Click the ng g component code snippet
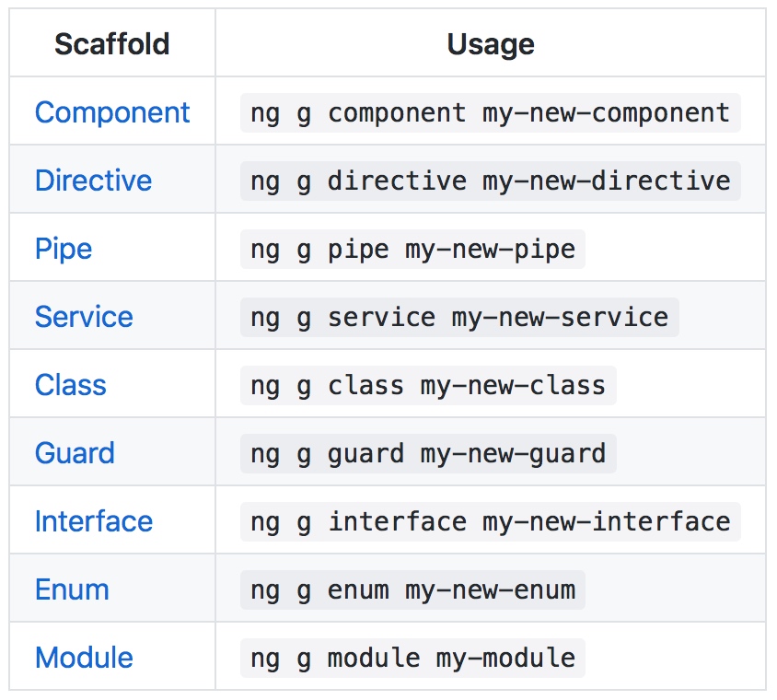This screenshot has height=700, width=777. 490,113
